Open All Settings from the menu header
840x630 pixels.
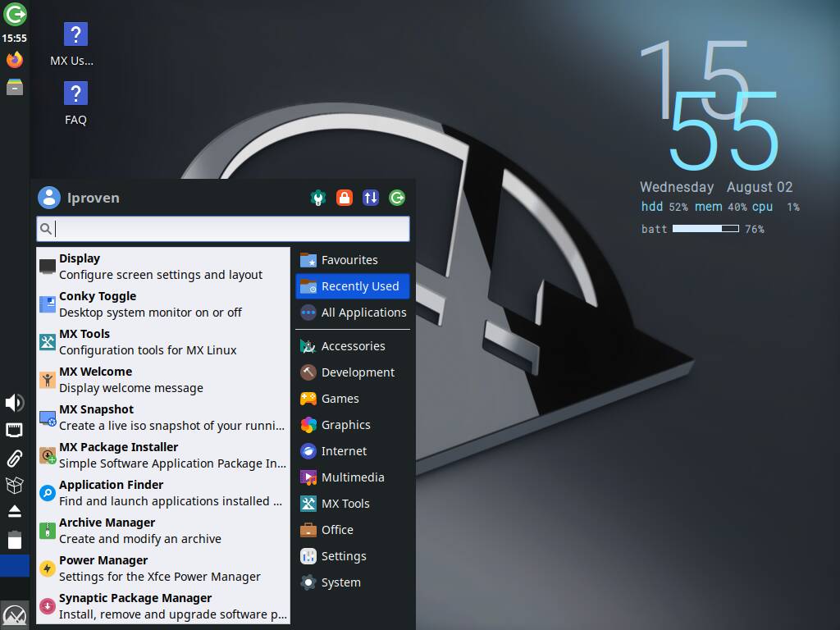318,198
